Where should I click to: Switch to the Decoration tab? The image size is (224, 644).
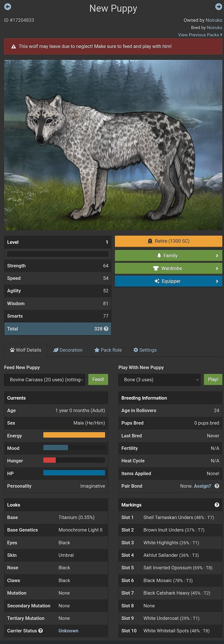pyautogui.click(x=68, y=350)
